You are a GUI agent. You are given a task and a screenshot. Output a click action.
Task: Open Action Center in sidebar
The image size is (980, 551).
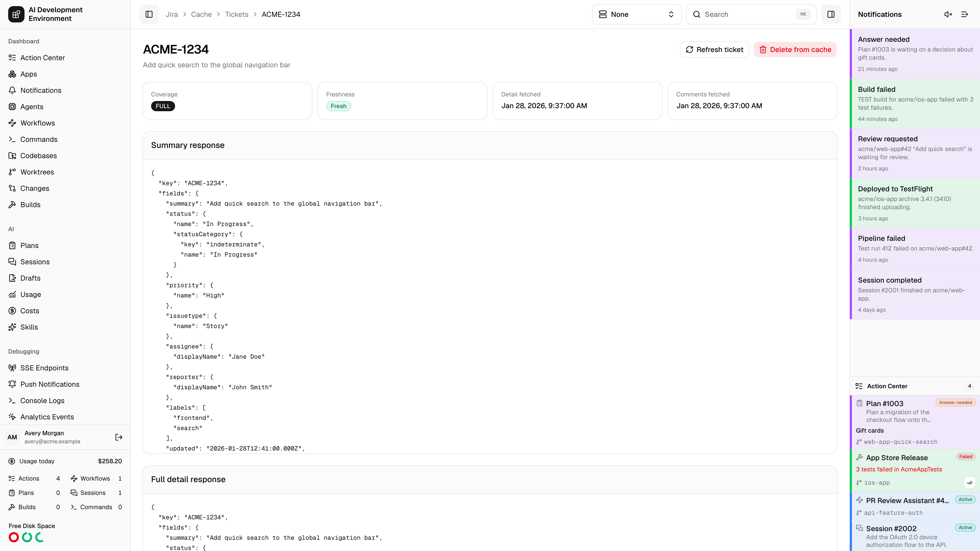(65, 58)
